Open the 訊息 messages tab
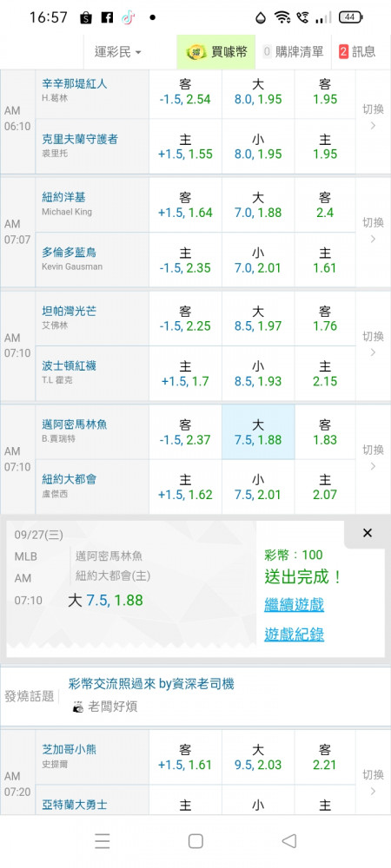The height and width of the screenshot is (868, 391). (357, 52)
